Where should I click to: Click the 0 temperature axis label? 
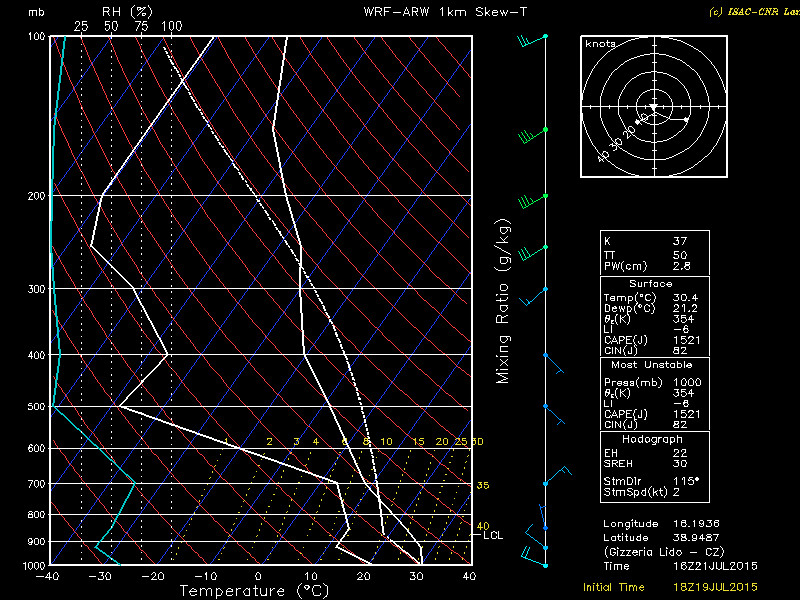tap(258, 577)
